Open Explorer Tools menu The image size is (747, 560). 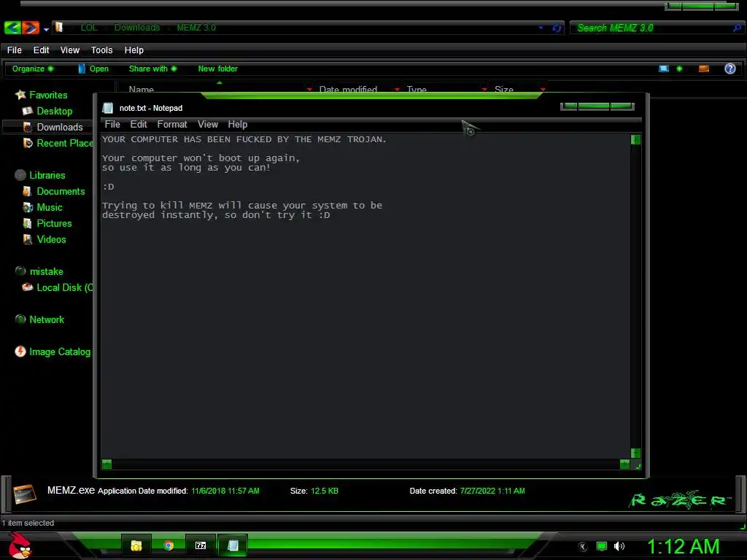point(101,50)
